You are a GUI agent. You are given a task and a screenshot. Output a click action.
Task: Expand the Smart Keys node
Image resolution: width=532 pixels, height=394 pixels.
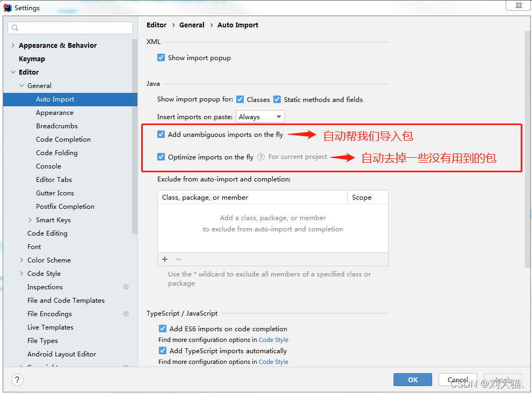[x=30, y=220]
